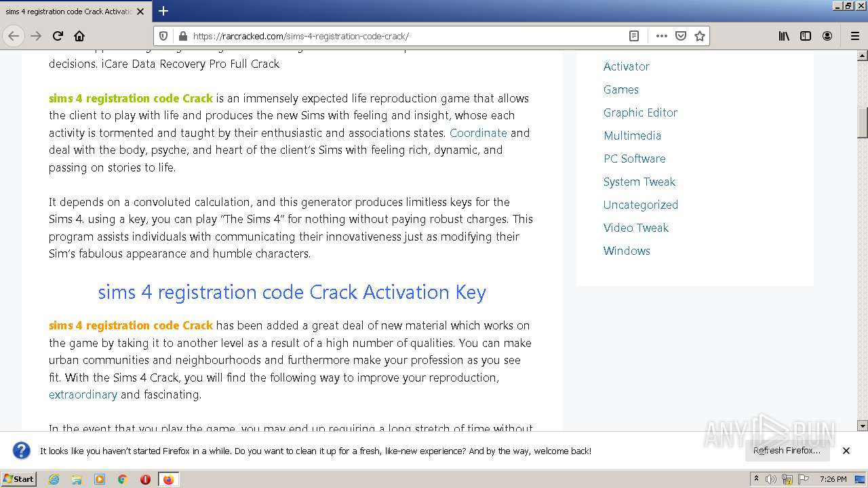Show tracking protection shield info
The width and height of the screenshot is (868, 488).
click(x=163, y=36)
